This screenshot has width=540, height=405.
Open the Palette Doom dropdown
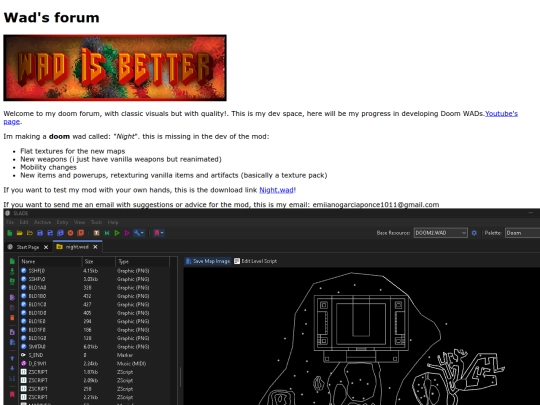(x=522, y=233)
